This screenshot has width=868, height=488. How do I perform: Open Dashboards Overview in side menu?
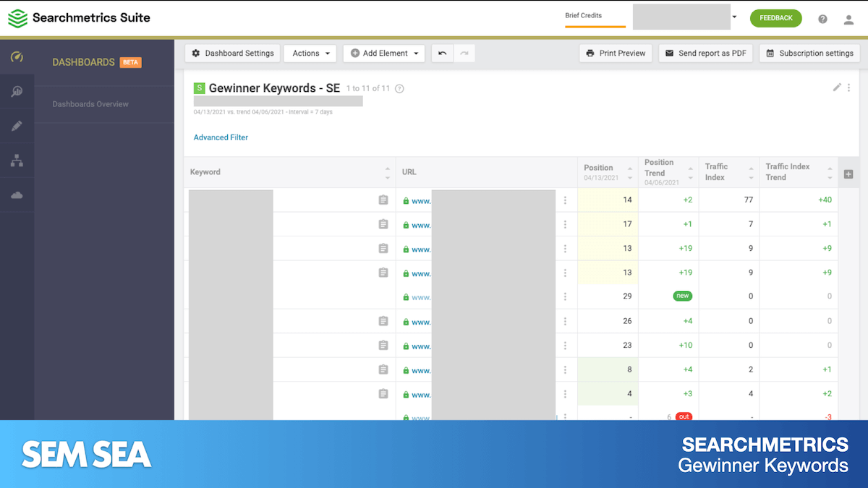click(90, 104)
